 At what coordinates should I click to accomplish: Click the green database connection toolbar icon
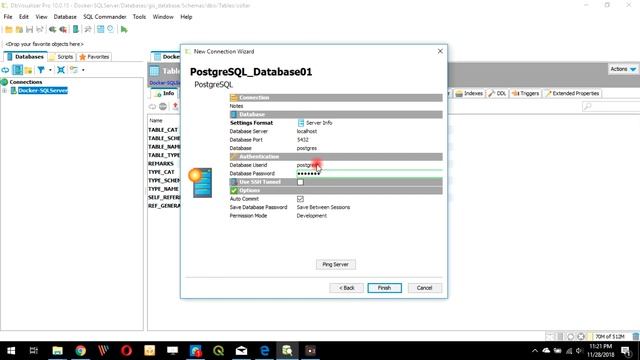(x=76, y=29)
